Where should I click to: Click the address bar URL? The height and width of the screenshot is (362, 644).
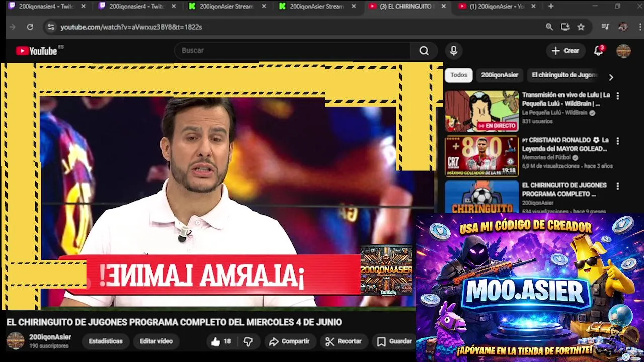[131, 27]
